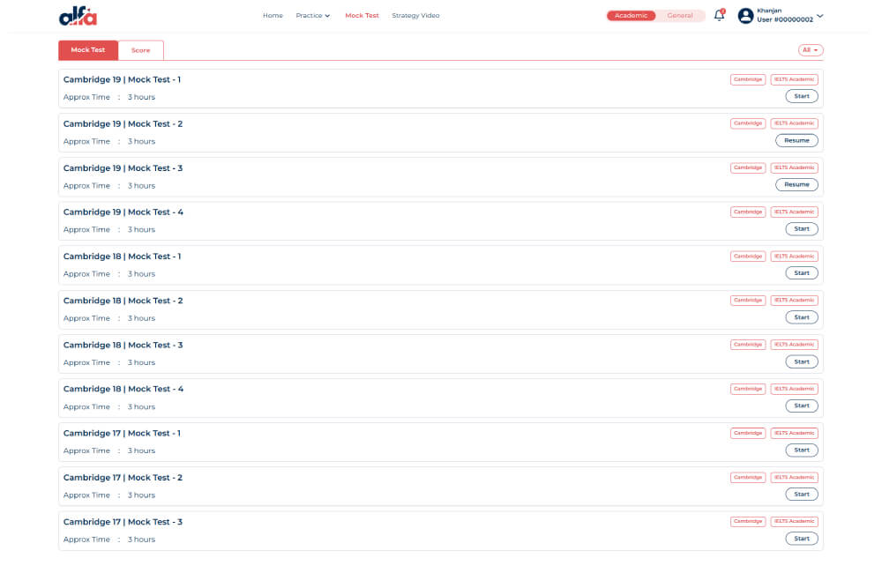Go to Home in navigation
This screenshot has width=882, height=588.
(273, 16)
